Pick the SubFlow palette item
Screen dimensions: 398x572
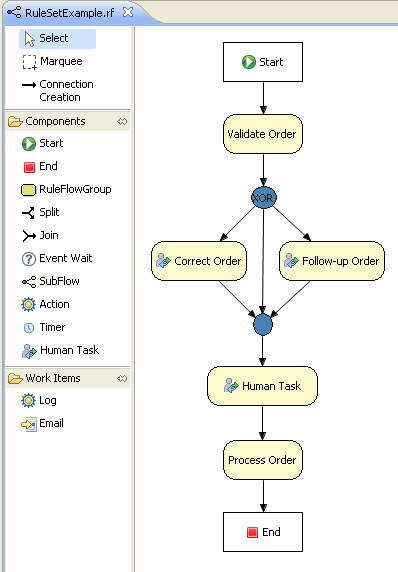(x=50, y=281)
